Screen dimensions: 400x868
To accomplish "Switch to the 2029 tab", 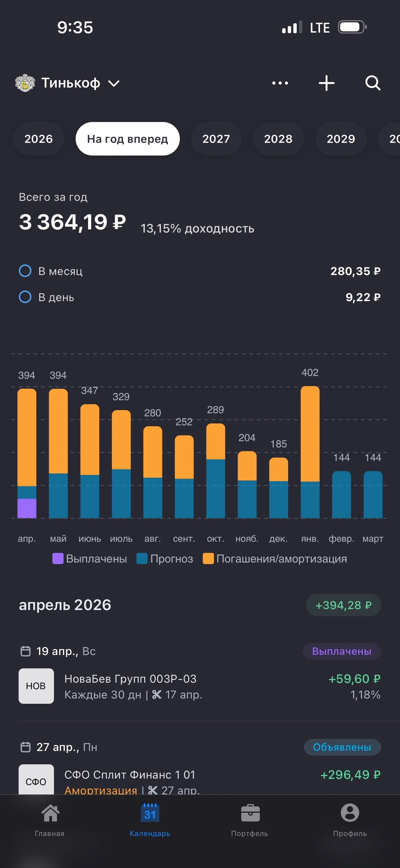I will [341, 139].
